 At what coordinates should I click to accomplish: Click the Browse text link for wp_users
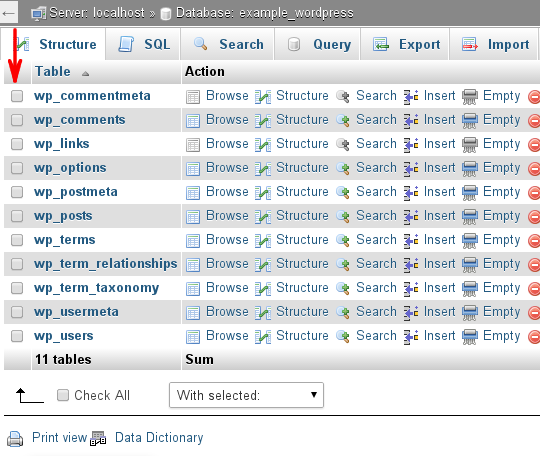tap(227, 335)
